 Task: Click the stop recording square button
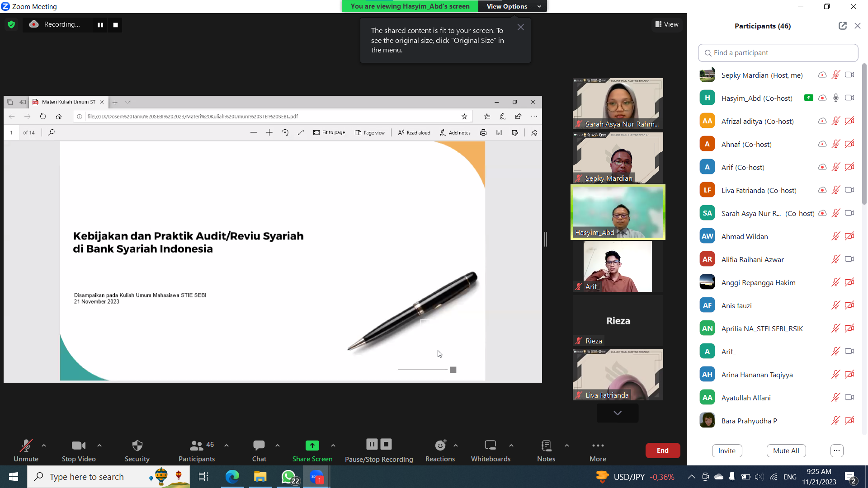(x=116, y=25)
